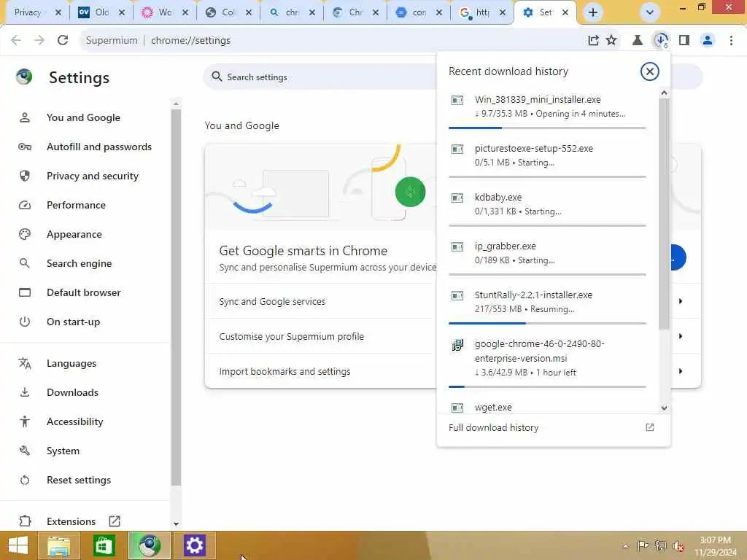
Task: Bookmark this page with the star icon
Action: click(611, 41)
